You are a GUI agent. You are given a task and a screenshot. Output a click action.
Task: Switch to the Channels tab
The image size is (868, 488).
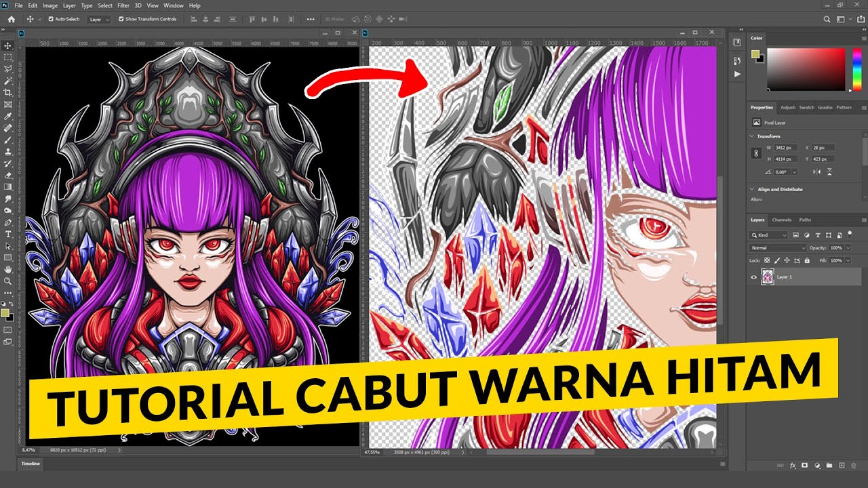[782, 220]
